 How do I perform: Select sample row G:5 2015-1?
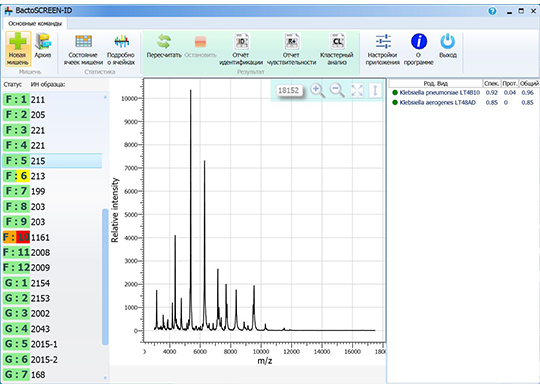[x=52, y=344]
